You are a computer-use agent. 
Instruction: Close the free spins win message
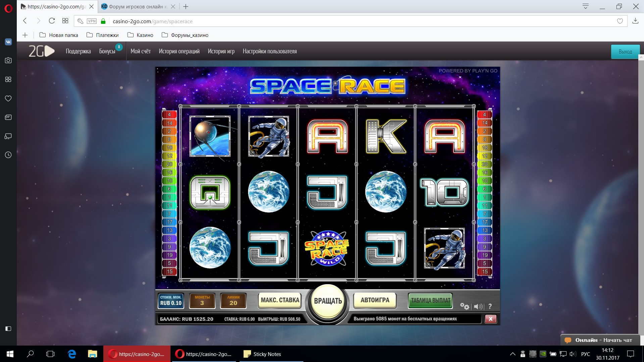pos(491,319)
